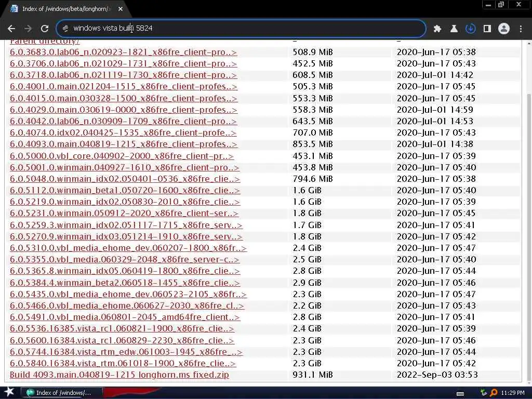Image resolution: width=532 pixels, height=399 pixels.
Task: Select link 6.0.5219.0.winmain_idx02.050830-2010
Action: pos(125,202)
